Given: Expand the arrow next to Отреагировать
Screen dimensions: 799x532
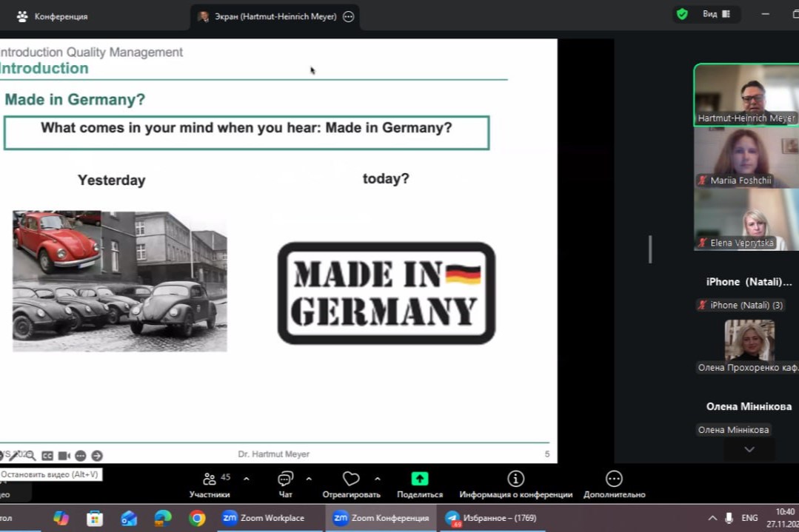Looking at the screenshot, I should click(378, 479).
